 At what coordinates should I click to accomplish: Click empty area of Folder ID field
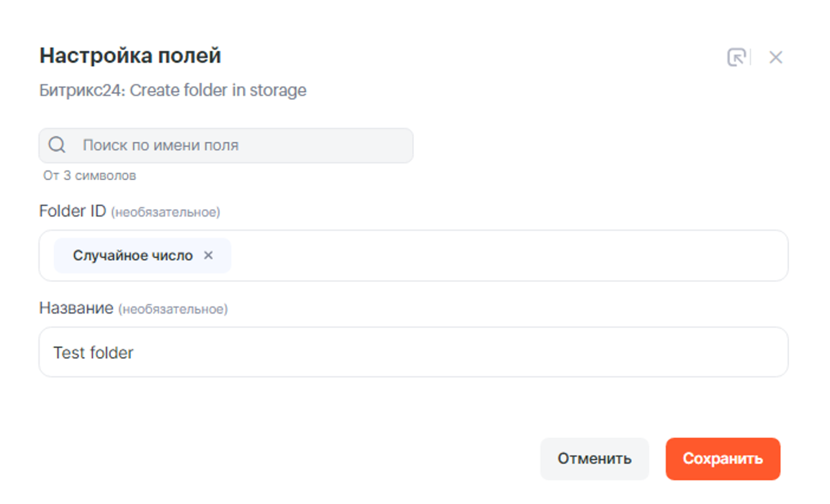point(505,255)
